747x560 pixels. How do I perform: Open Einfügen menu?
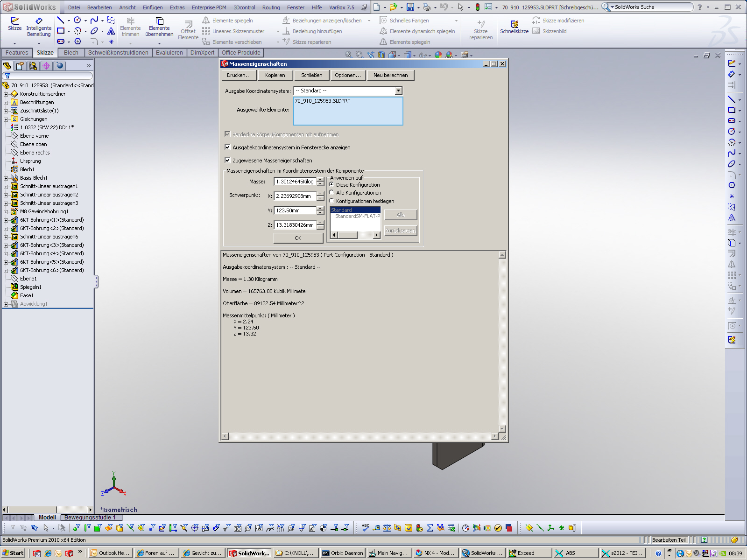(153, 7)
